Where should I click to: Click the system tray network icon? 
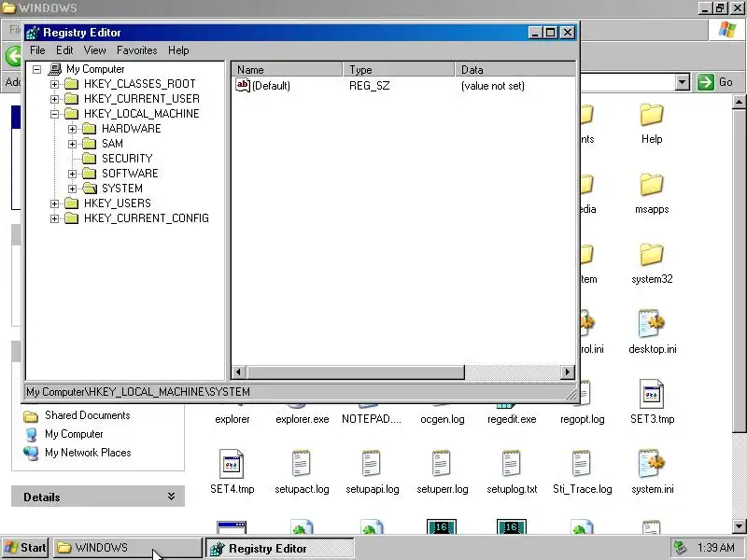pyautogui.click(x=680, y=548)
